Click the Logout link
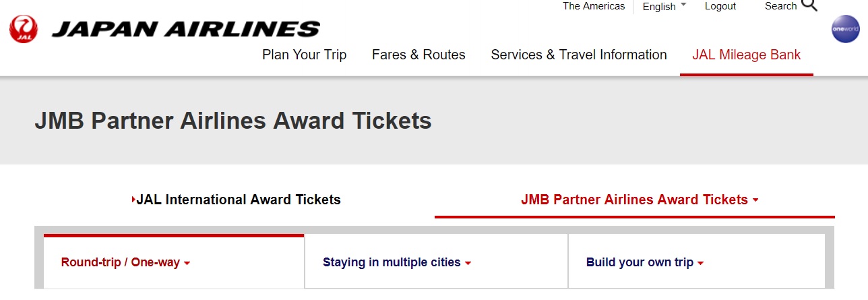Viewport: 868px width, 300px height. pyautogui.click(x=720, y=6)
